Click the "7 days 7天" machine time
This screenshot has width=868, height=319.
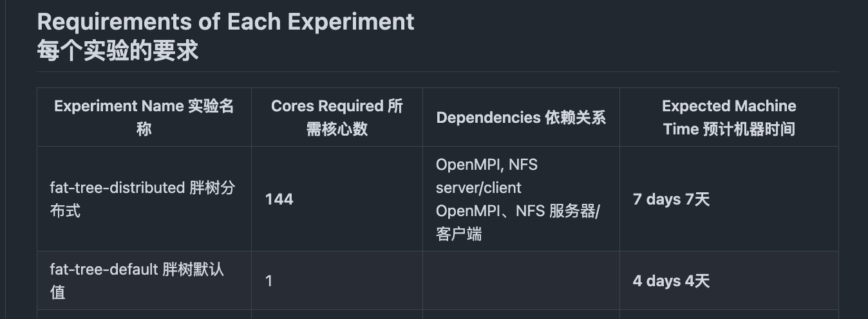pyautogui.click(x=671, y=199)
